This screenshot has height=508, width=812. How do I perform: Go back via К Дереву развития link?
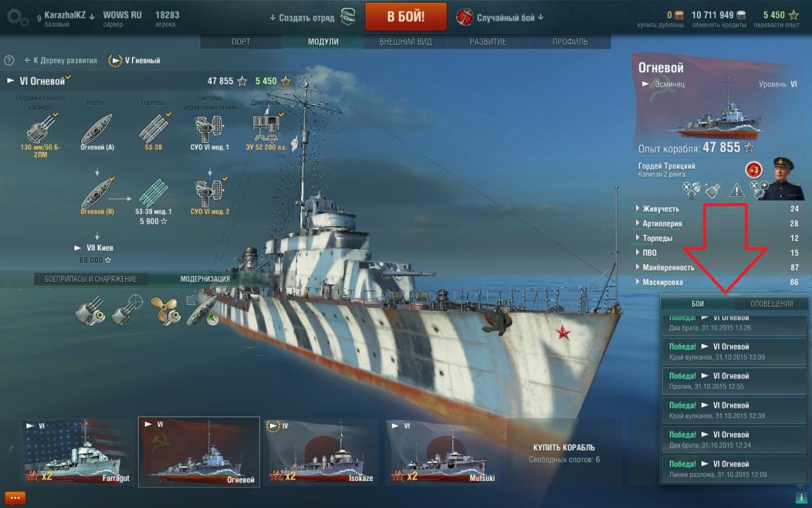point(61,60)
